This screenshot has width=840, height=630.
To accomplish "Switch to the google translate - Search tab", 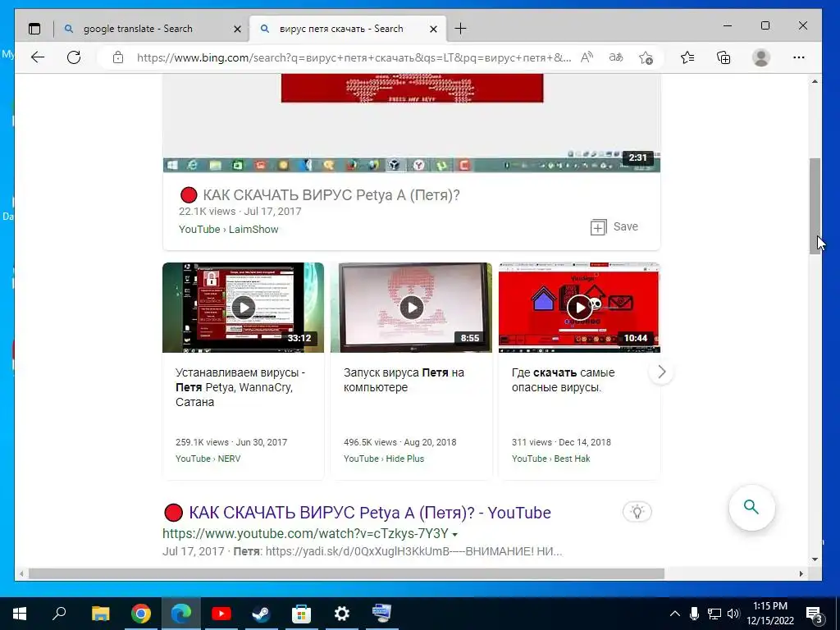I will 152,29.
